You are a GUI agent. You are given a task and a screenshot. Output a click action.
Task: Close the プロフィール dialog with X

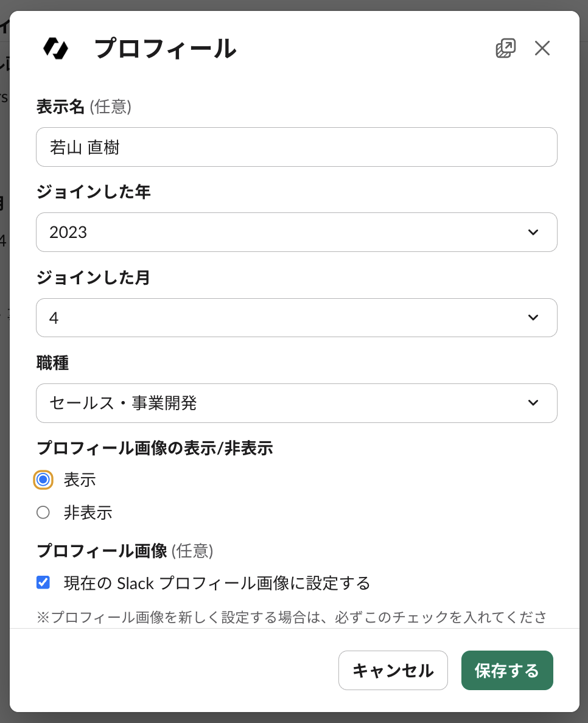[x=542, y=48]
